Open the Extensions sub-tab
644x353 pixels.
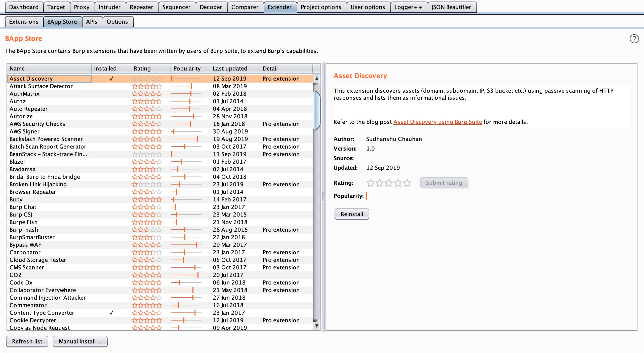[24, 22]
